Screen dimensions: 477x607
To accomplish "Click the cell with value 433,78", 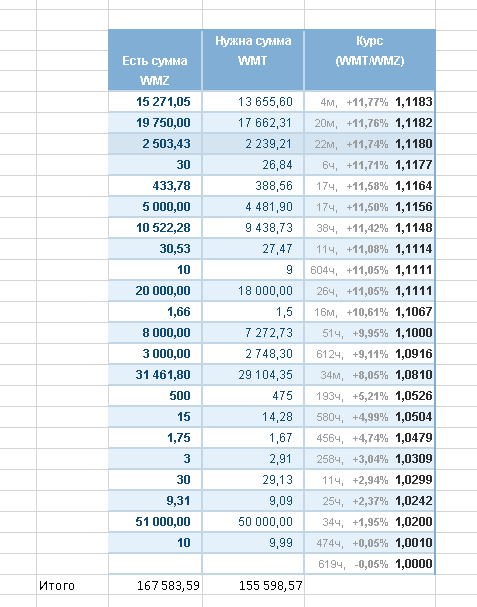I will point(155,186).
